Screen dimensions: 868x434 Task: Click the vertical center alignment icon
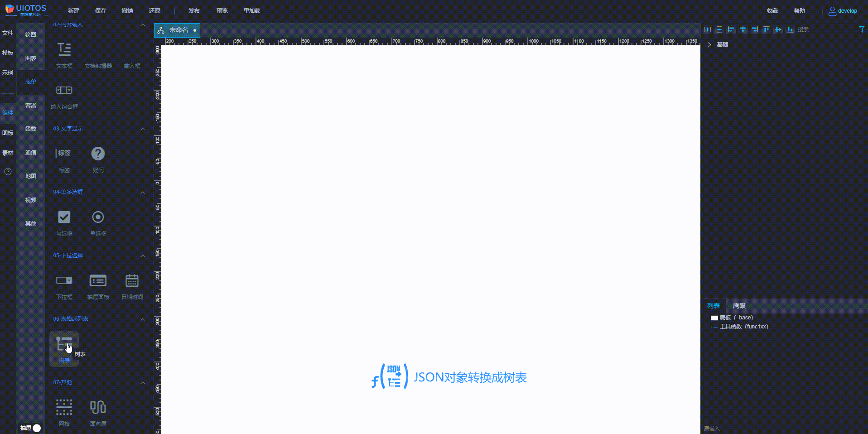(x=743, y=29)
